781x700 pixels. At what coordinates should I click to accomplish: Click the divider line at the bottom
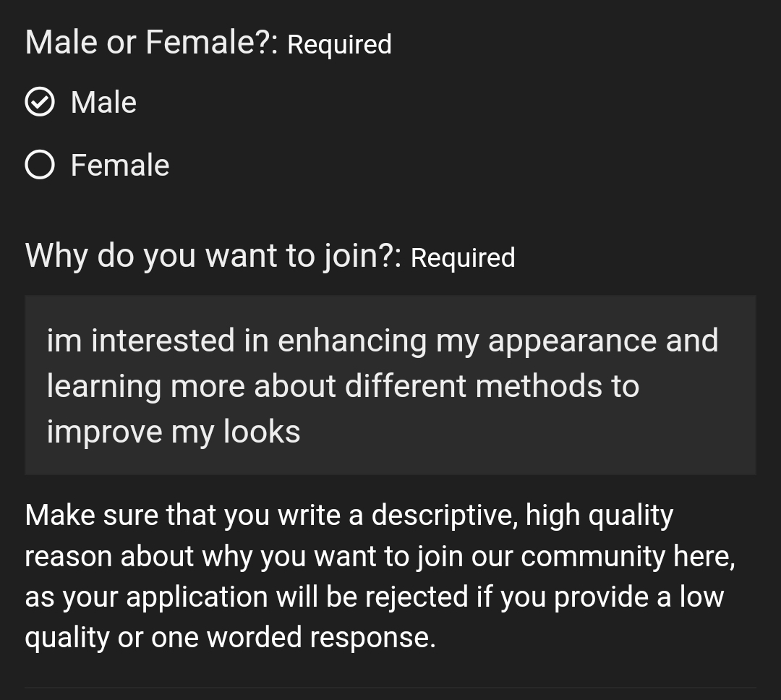390,691
